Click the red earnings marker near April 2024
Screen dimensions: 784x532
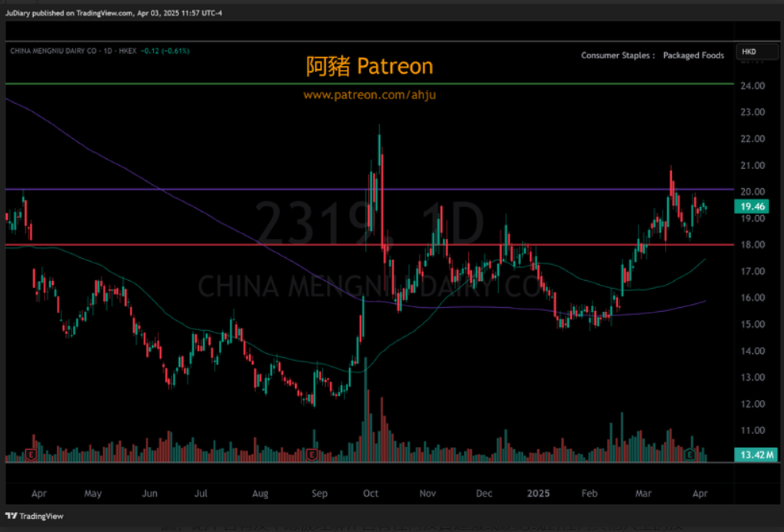31,454
